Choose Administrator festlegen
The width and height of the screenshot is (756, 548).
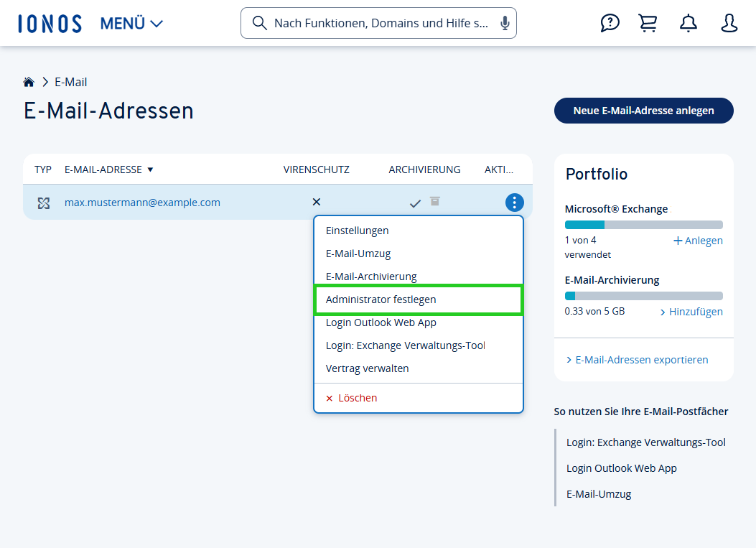pos(419,299)
